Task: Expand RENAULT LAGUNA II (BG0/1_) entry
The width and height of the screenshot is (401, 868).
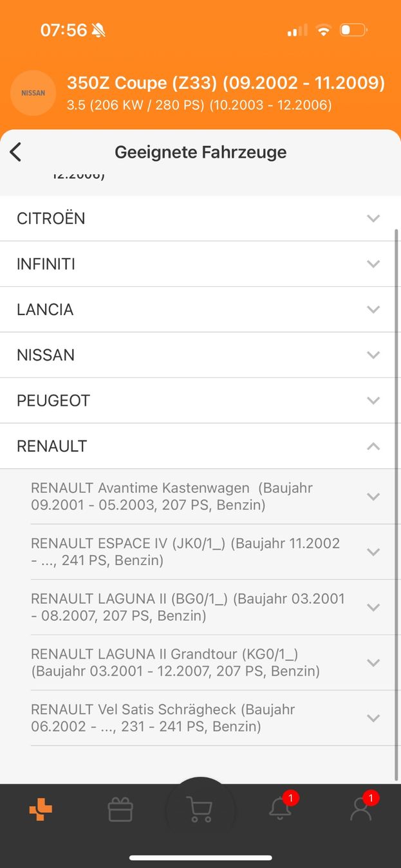Action: (373, 608)
